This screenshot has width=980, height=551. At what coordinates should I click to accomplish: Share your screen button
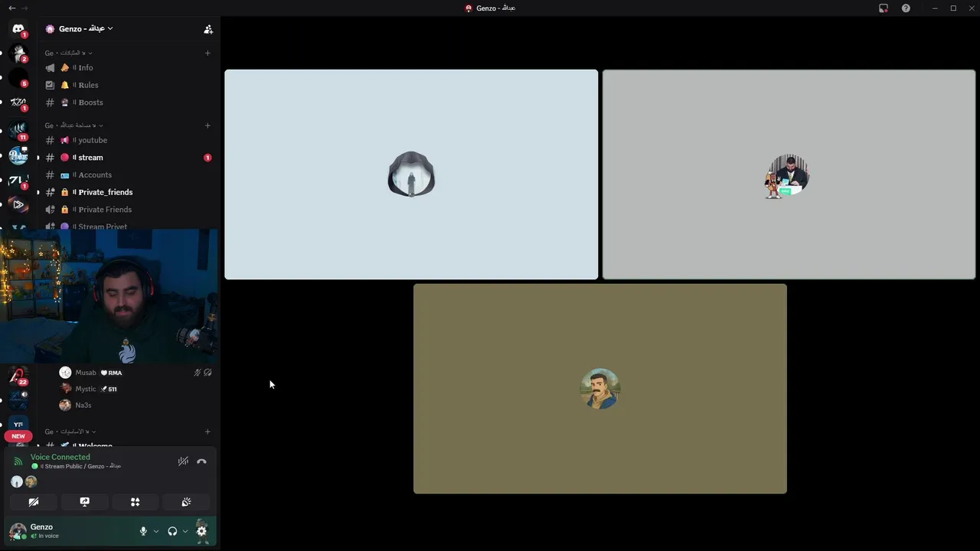coord(84,502)
